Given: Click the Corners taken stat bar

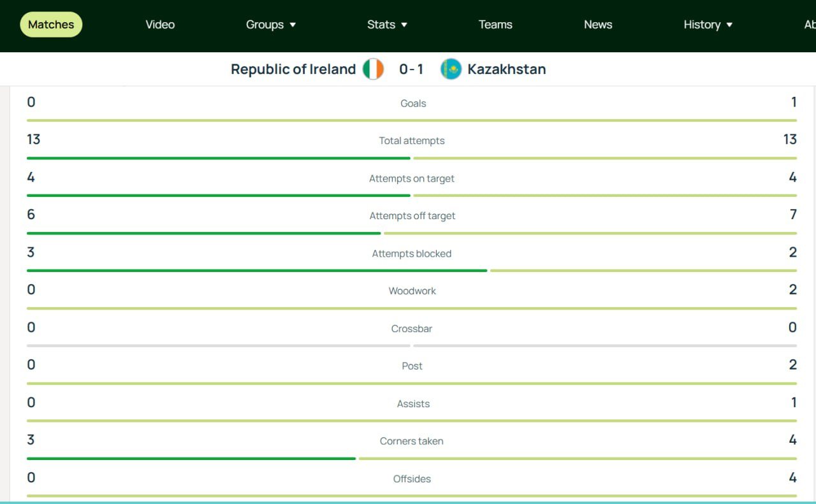Looking at the screenshot, I should pyautogui.click(x=411, y=458).
